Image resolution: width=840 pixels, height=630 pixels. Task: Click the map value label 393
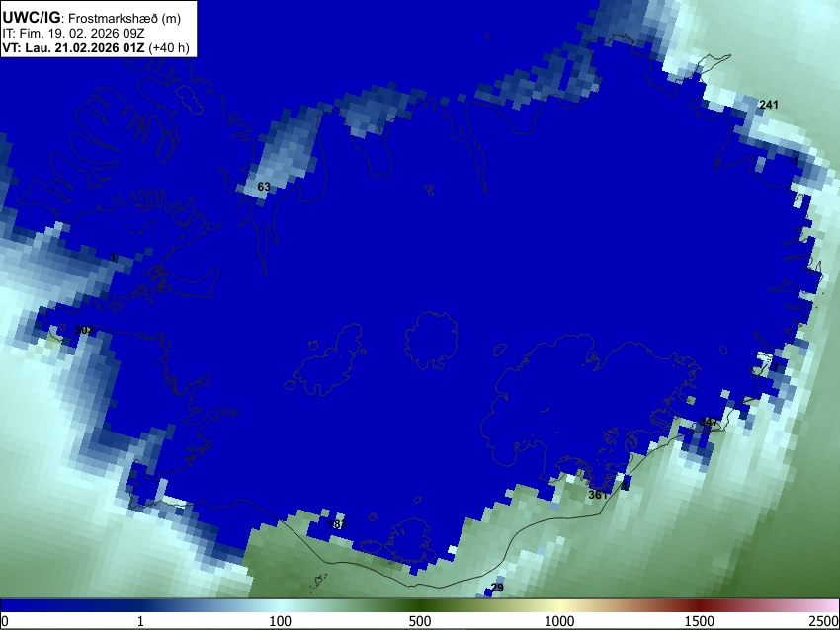click(84, 330)
